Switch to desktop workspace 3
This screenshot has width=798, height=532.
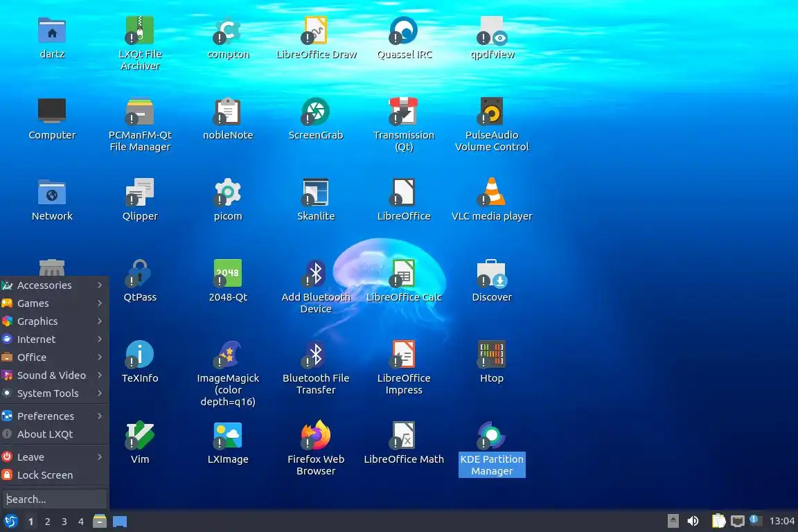(64, 522)
